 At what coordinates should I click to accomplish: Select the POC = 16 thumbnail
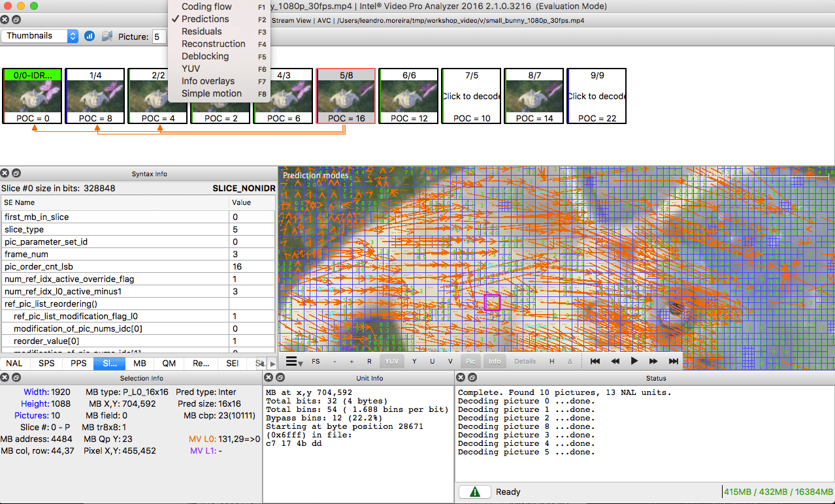[x=346, y=95]
